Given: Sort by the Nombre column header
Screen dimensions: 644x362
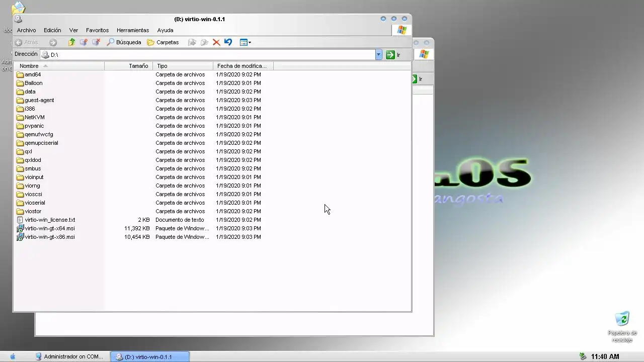Looking at the screenshot, I should 59,66.
